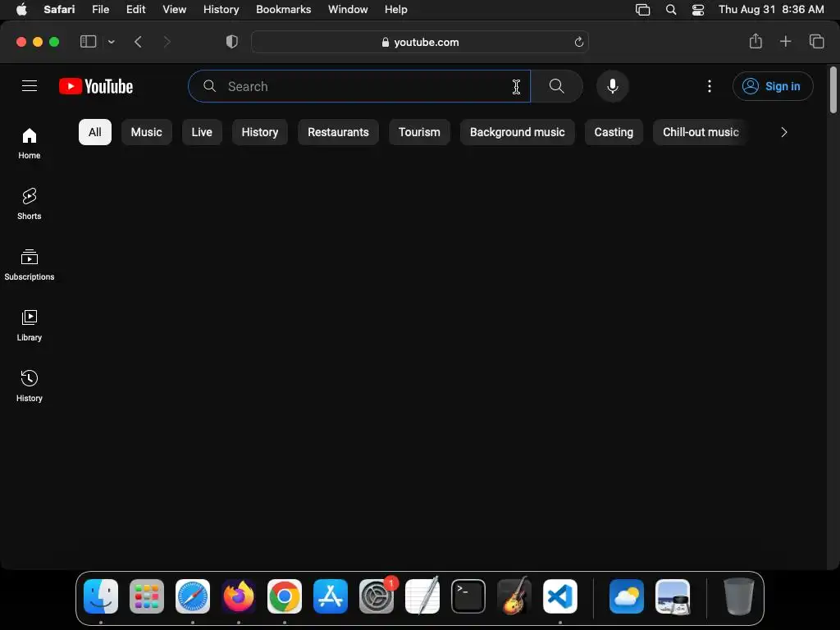
Task: Reload the youtube.com page
Action: 578,42
